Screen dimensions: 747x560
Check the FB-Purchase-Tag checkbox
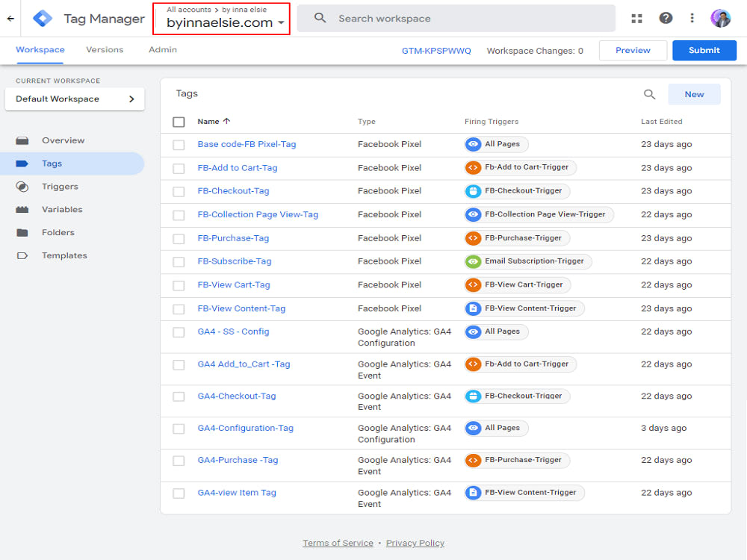[179, 239]
